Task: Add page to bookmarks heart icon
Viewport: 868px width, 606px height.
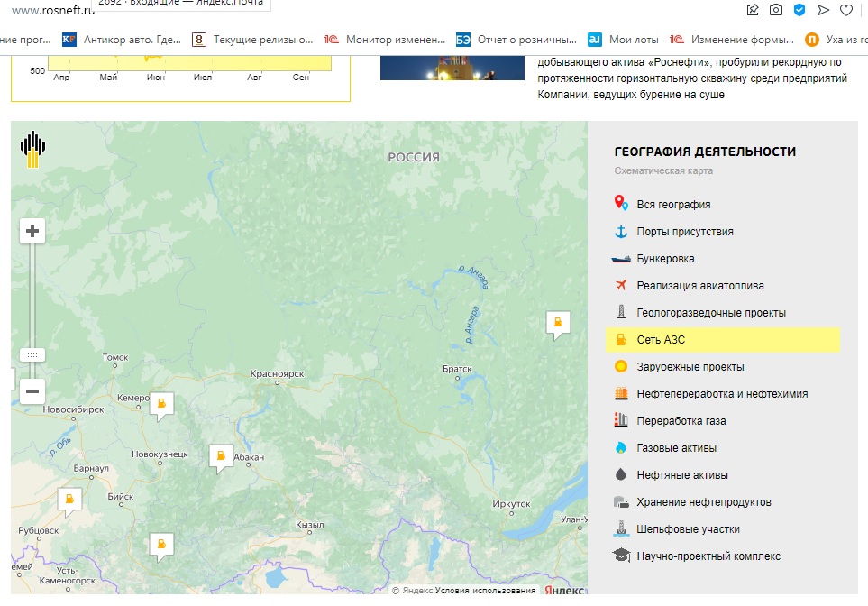Action: click(846, 10)
